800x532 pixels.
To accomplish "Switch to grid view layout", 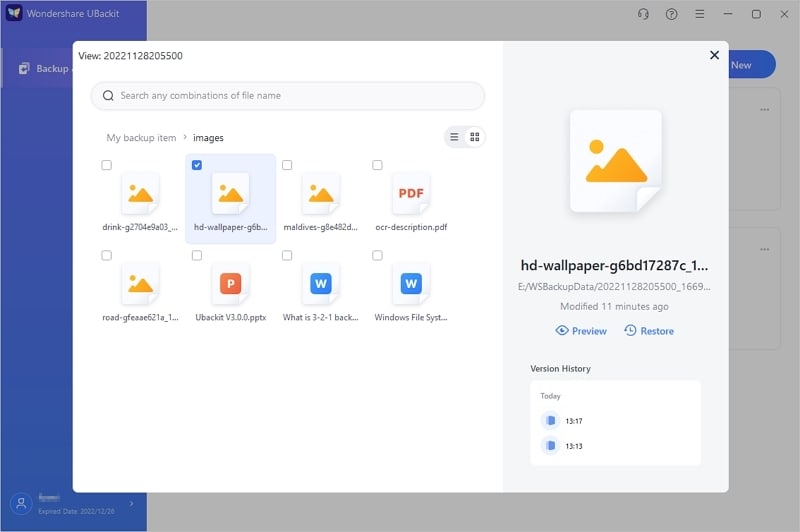I will point(475,137).
